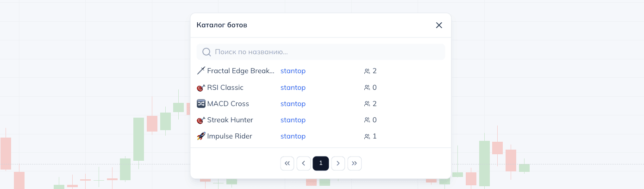Open stantop author link for RSI Classic
The image size is (644, 189).
tap(293, 88)
